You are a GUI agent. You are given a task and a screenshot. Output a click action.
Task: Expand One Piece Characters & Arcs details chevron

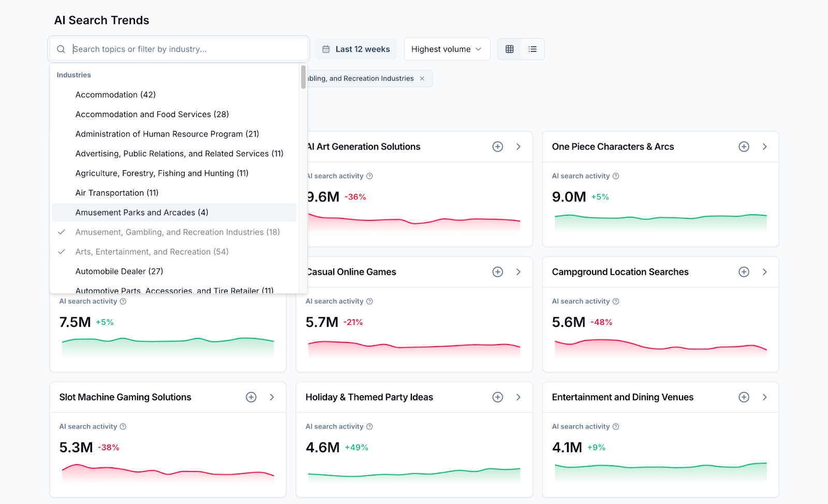[765, 146]
